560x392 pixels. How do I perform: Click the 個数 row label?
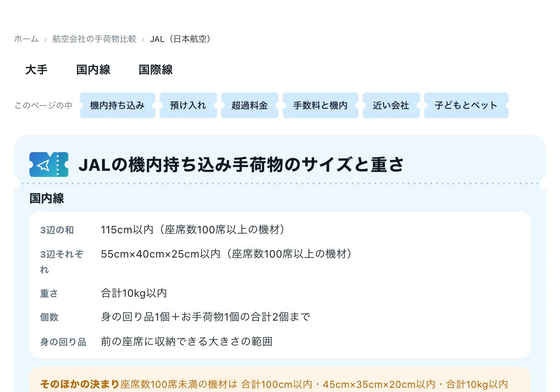click(49, 317)
